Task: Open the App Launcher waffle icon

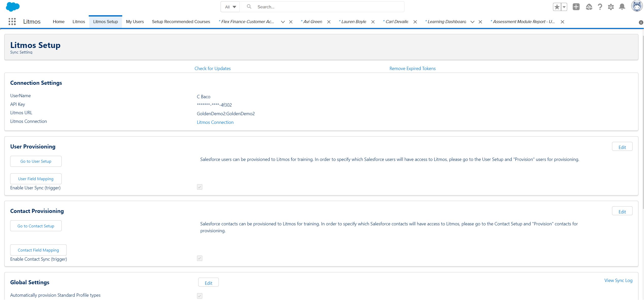Action: (12, 22)
